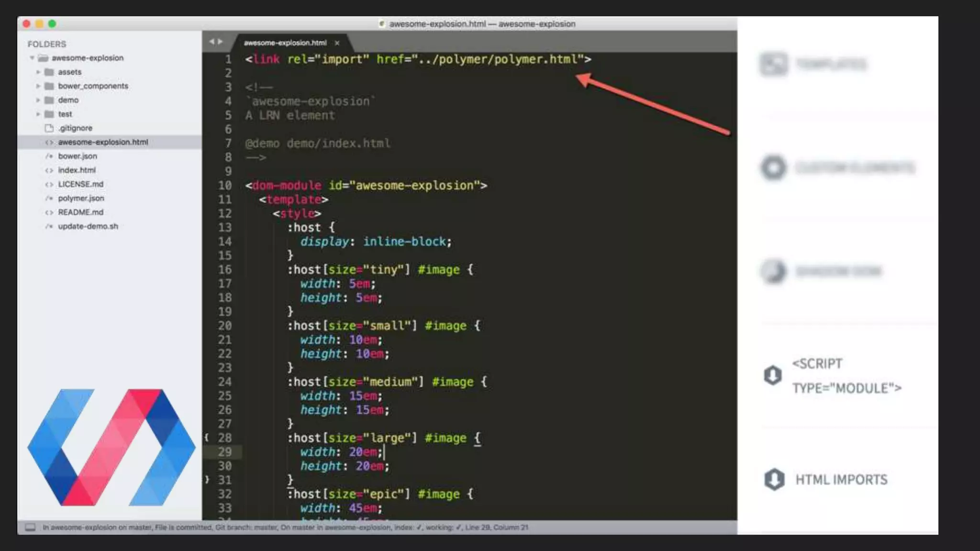980x551 pixels.
Task: Expand the bower_components folder
Action: pyautogui.click(x=38, y=86)
